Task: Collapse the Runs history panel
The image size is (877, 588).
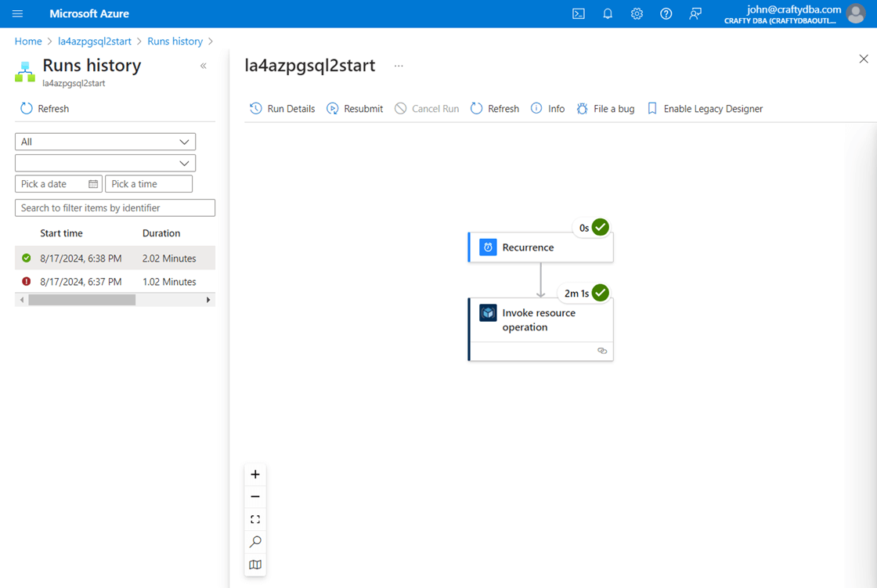Action: point(204,66)
